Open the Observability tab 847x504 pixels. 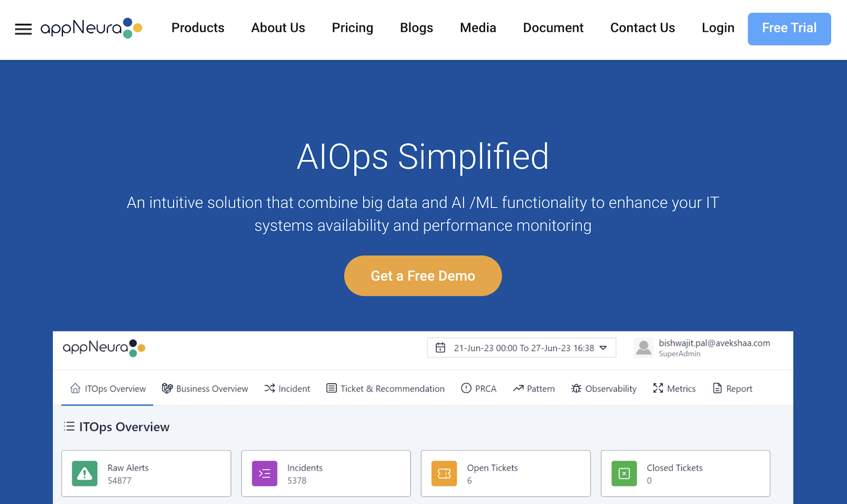(x=603, y=389)
